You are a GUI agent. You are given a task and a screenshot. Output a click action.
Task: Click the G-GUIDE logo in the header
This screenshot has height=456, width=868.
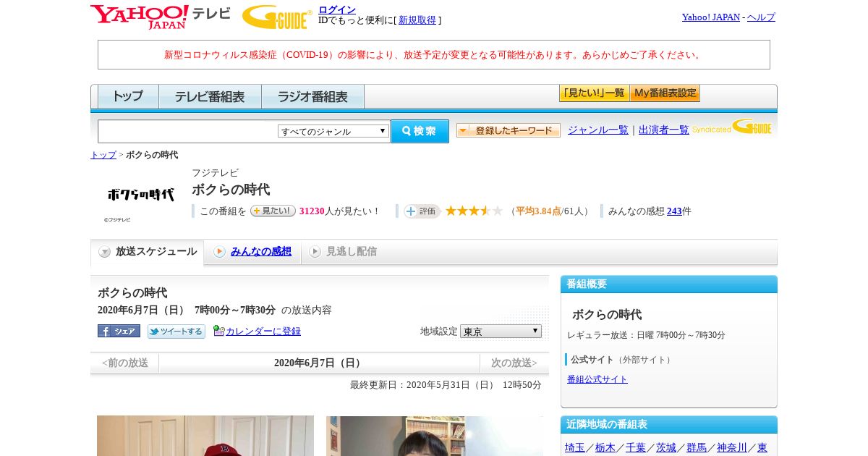pos(277,17)
